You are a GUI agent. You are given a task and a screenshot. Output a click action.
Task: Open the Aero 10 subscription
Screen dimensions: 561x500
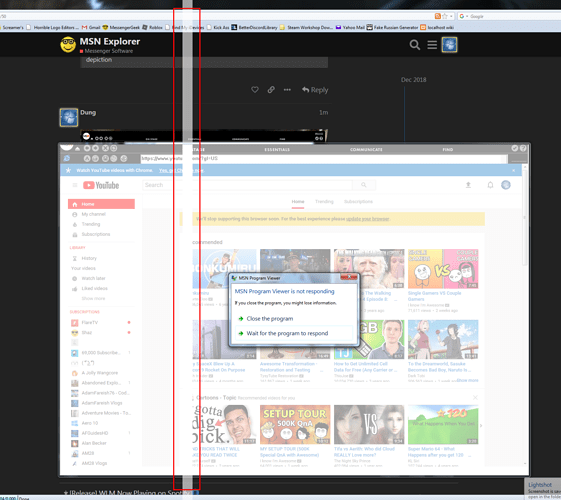[x=89, y=423]
